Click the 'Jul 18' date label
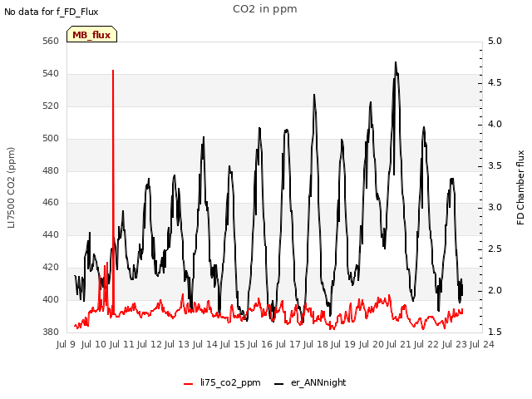532x399 pixels. 316,344
